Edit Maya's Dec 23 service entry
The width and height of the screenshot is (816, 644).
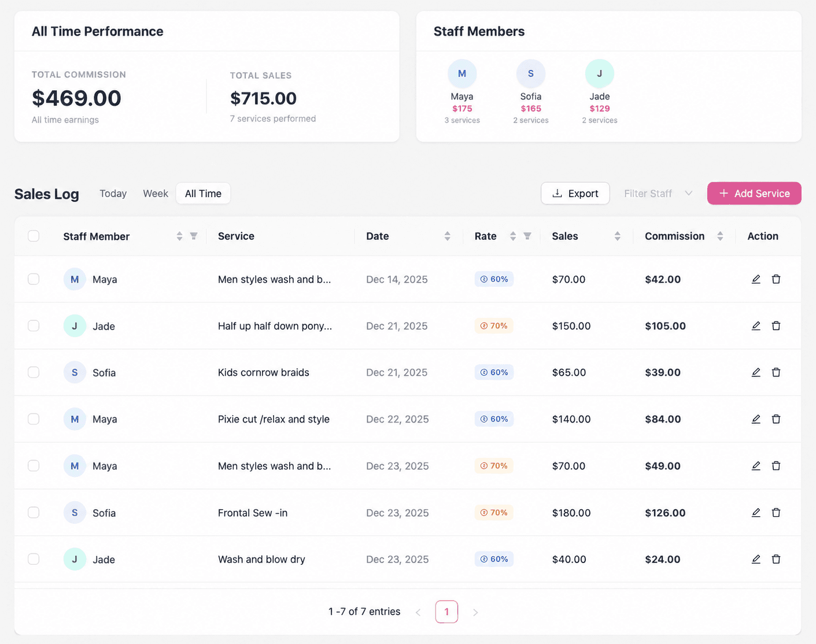[x=756, y=466]
